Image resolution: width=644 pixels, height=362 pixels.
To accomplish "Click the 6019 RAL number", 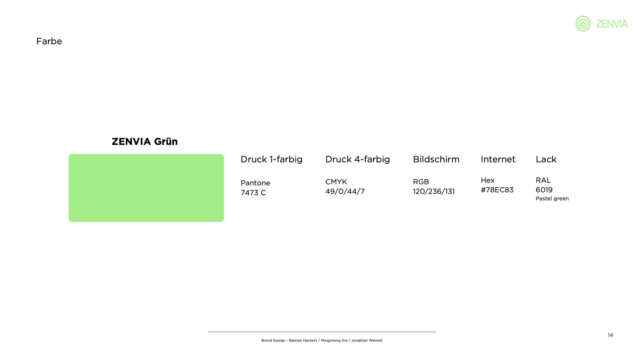I will point(544,190).
